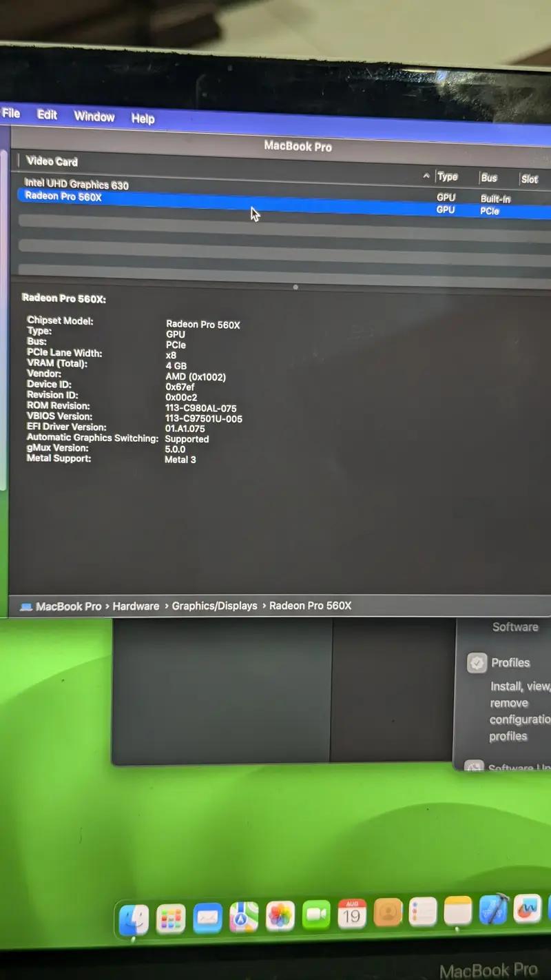The width and height of the screenshot is (551, 980).
Task: Open the Help menu
Action: point(143,119)
